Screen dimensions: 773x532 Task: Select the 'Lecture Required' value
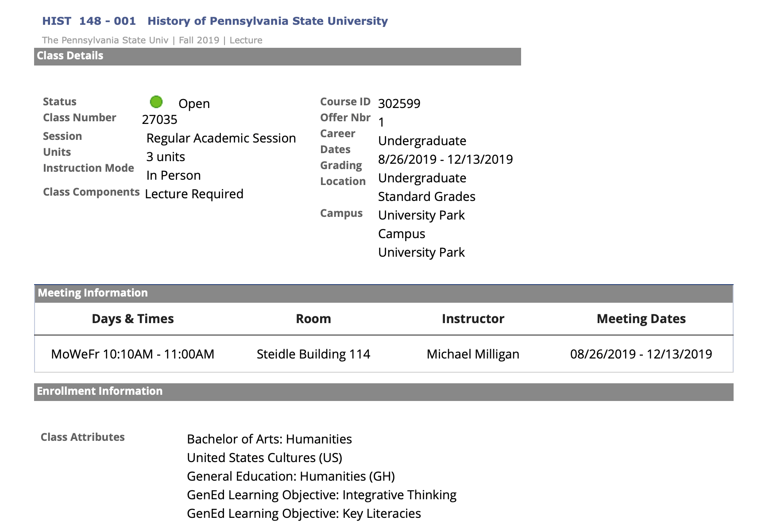click(194, 194)
